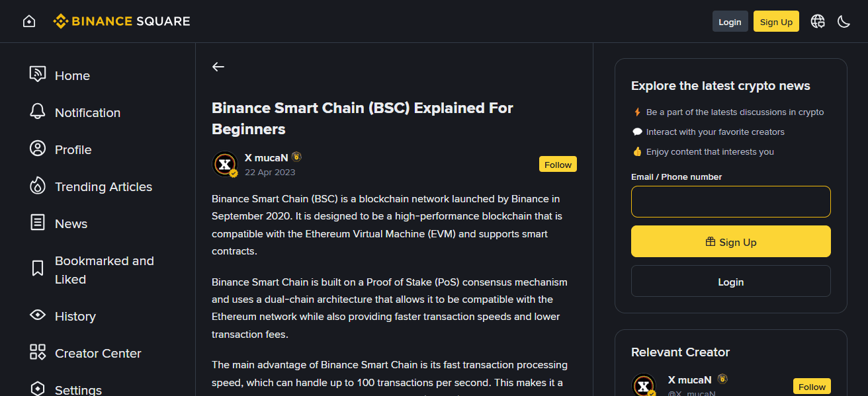Follow X mucaN beside the article author
The height and width of the screenshot is (396, 868).
(x=558, y=165)
